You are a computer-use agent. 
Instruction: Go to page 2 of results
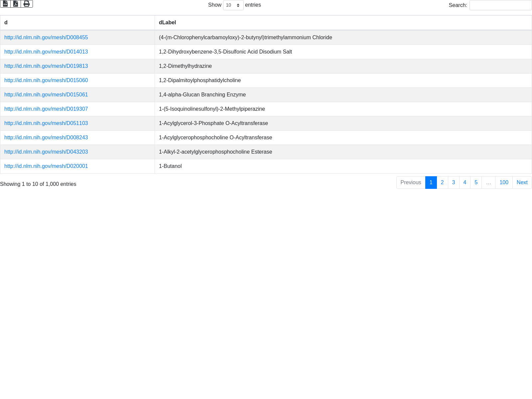click(442, 183)
